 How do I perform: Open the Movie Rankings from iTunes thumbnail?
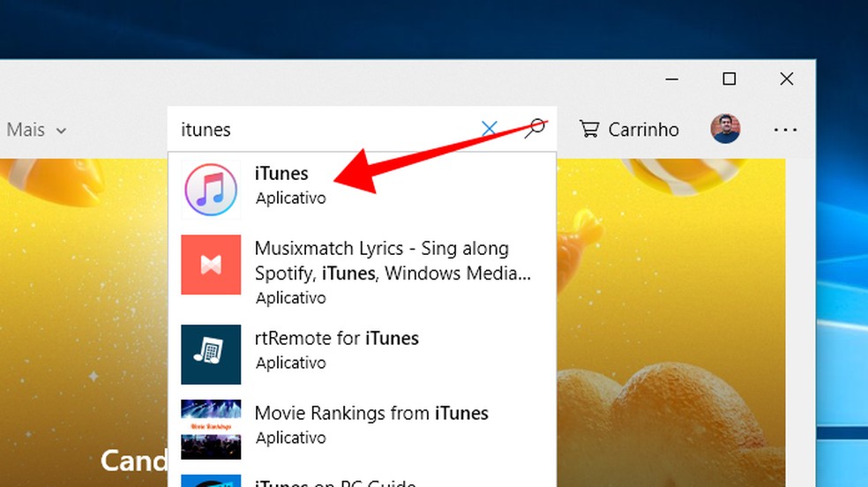[x=211, y=430]
